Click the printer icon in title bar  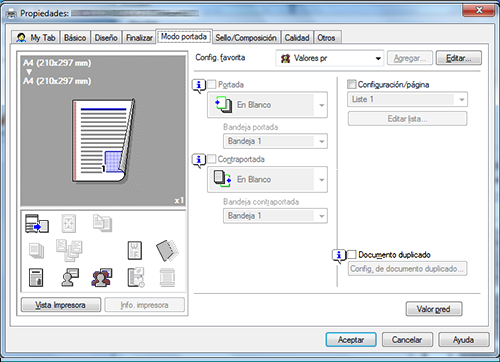point(12,14)
